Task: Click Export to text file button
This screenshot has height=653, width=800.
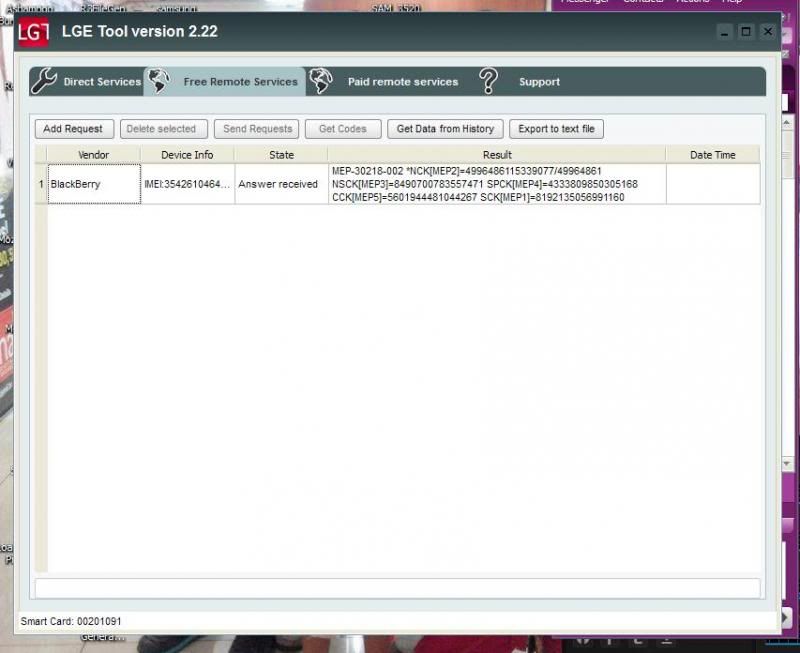Action: 556,129
